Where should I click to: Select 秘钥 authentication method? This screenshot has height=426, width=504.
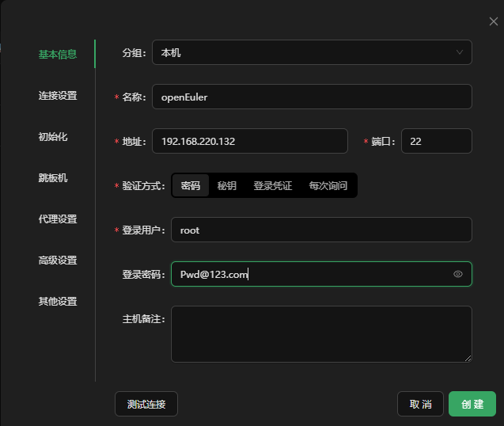[227, 185]
